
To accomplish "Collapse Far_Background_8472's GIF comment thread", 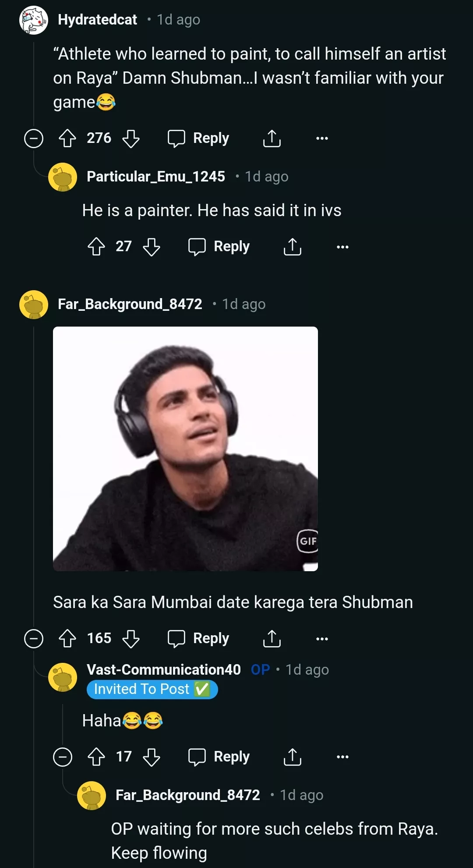I will point(34,639).
